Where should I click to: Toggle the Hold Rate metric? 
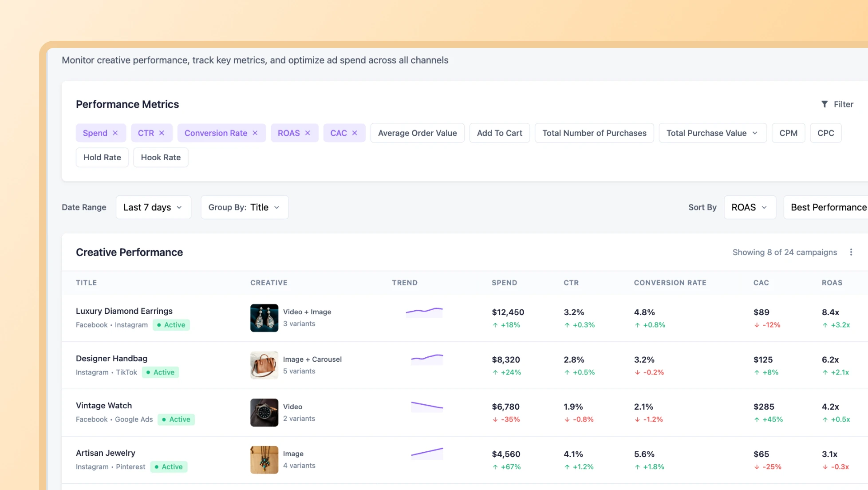[x=102, y=158]
